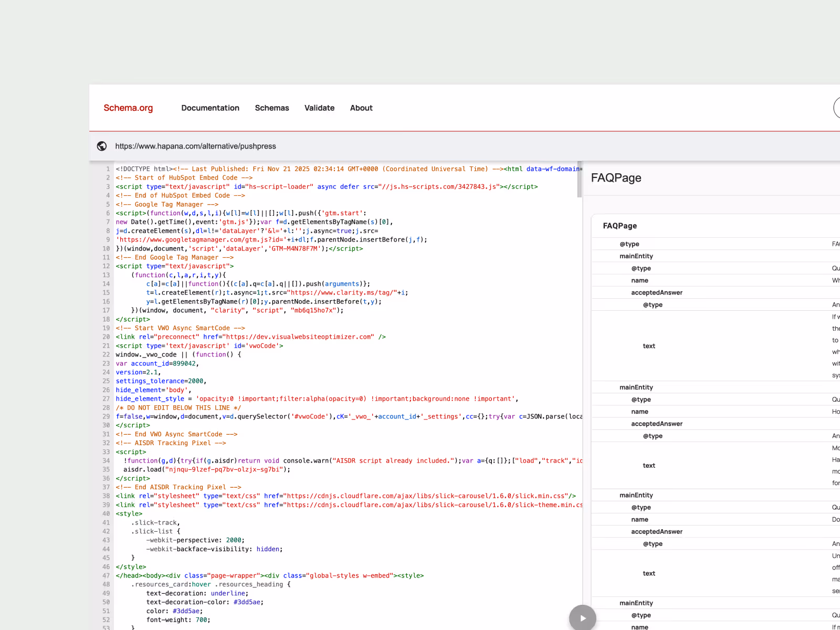Viewport: 840px width, 630px height.
Task: Click the 'DO NOT EDIT BELOW THIS LINE' comment
Action: [178, 408]
